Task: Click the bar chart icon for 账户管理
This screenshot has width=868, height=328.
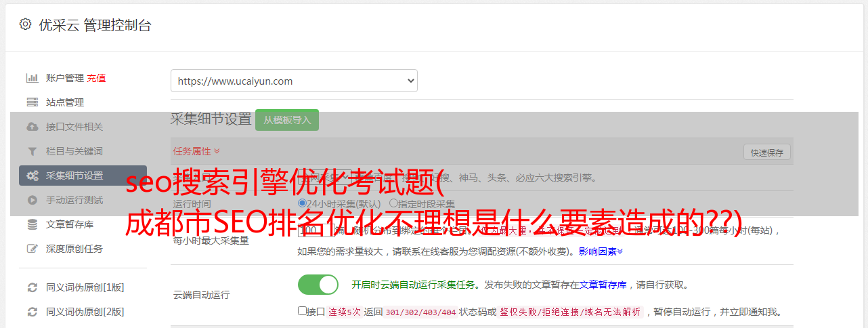Action: click(x=32, y=78)
